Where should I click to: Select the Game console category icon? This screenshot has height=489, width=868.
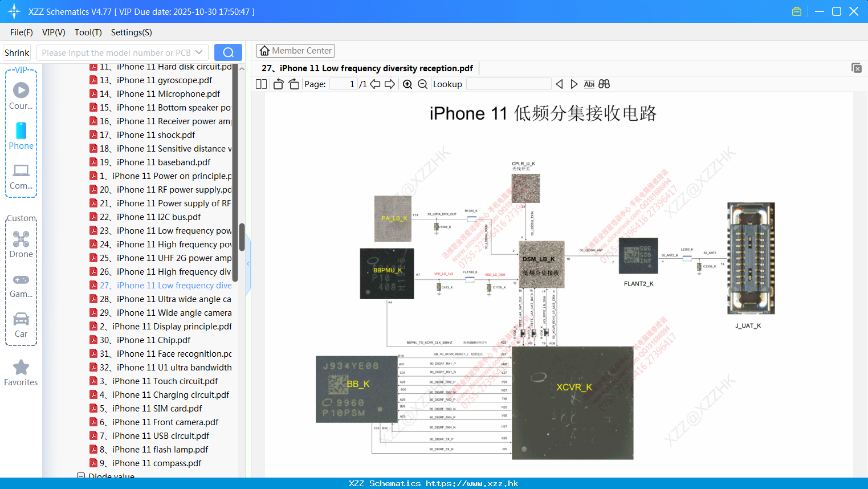[21, 285]
